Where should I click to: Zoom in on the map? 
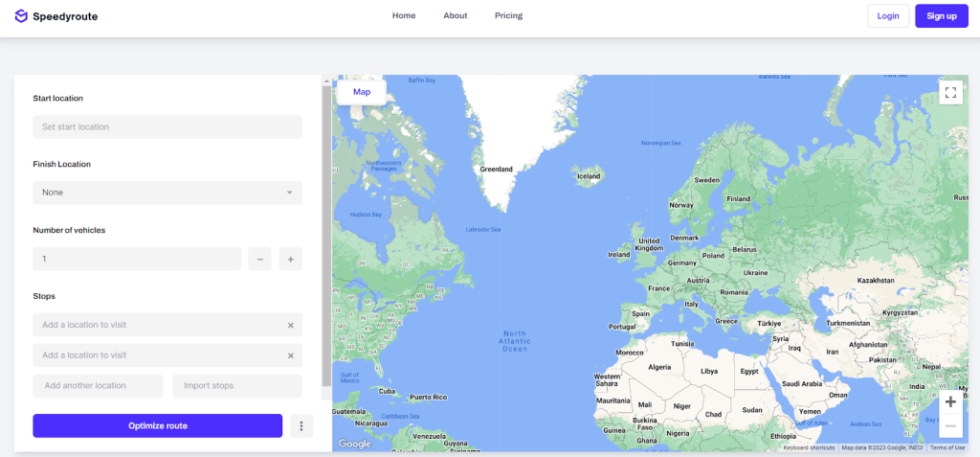(x=950, y=401)
